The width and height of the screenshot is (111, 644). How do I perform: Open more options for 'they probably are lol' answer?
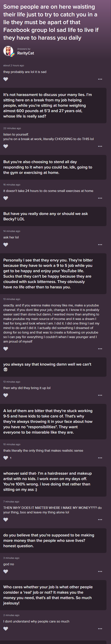pyautogui.click(x=100, y=79)
